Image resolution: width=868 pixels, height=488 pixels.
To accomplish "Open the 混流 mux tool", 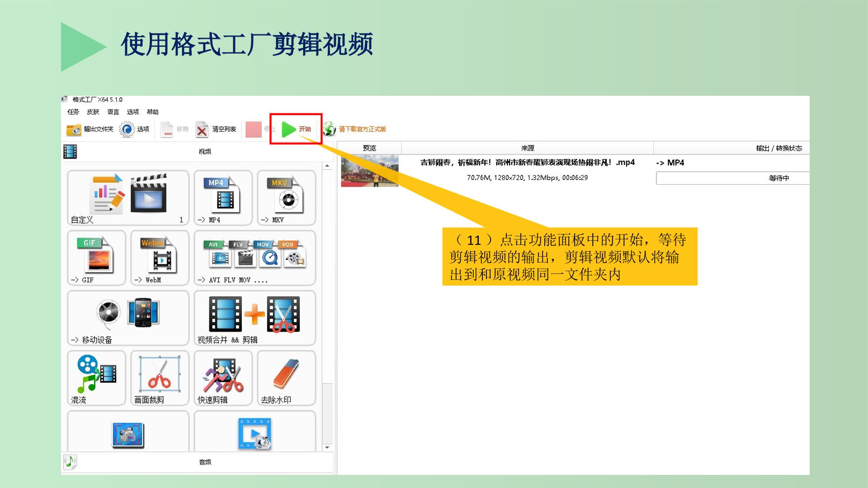I will (x=96, y=378).
